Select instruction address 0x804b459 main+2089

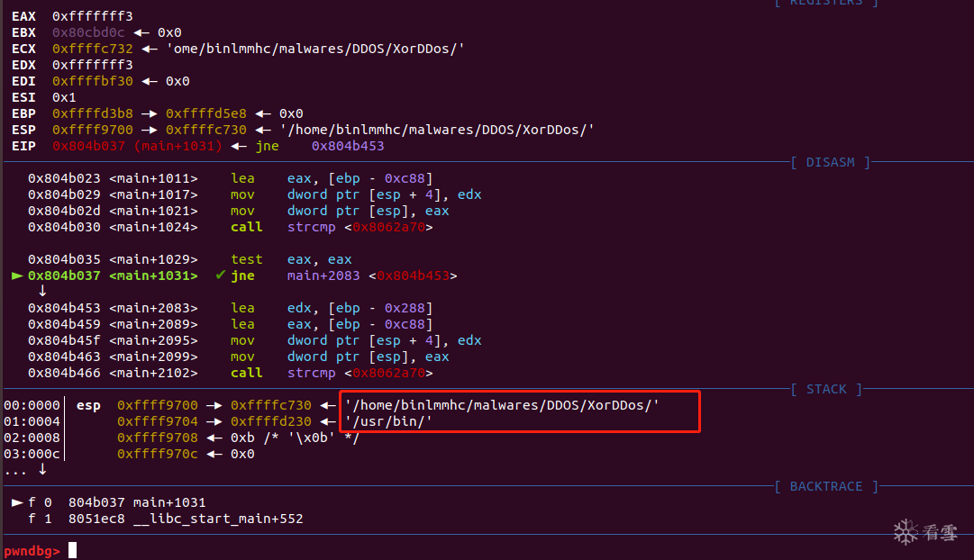pyautogui.click(x=113, y=324)
